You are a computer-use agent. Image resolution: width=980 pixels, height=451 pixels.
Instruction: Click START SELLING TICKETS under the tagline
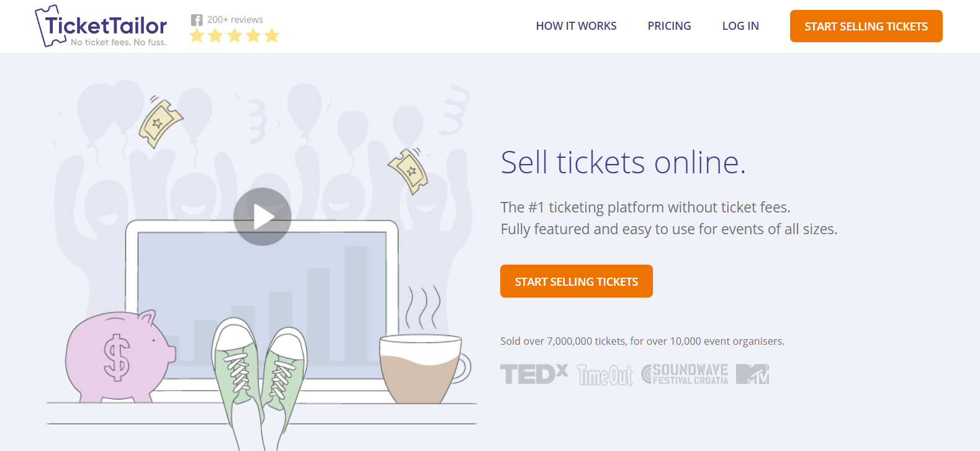(x=576, y=281)
